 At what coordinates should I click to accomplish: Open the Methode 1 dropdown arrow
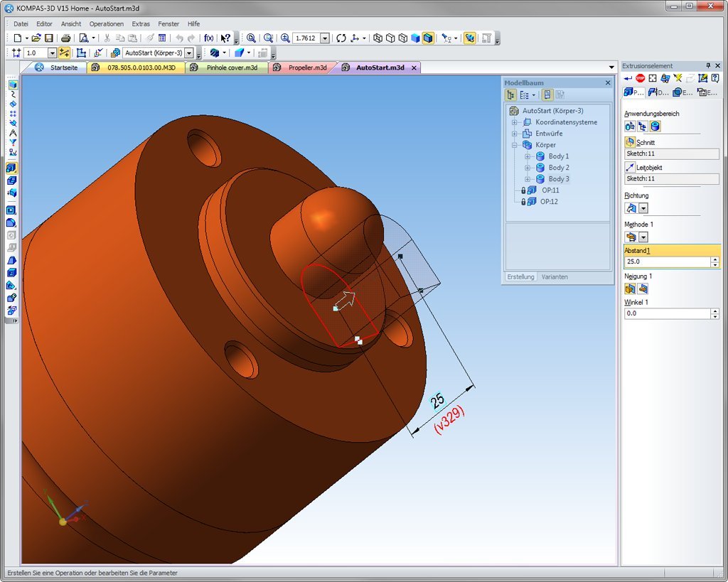643,237
